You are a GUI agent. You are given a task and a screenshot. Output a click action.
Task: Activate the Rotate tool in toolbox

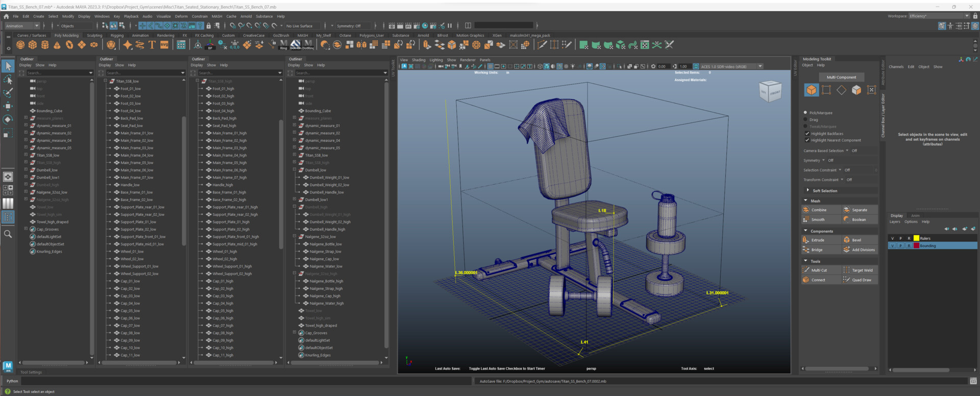coord(8,119)
